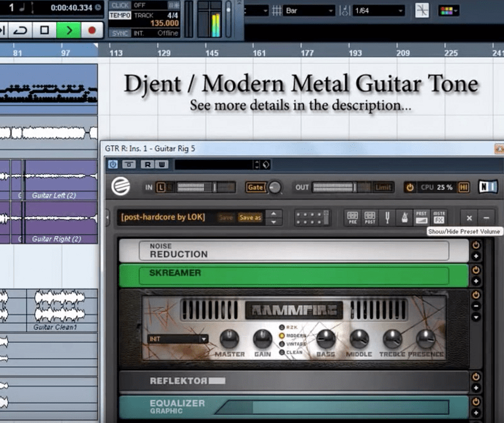Select the next preset with down arrow
Image resolution: width=504 pixels, height=423 pixels.
tap(273, 222)
